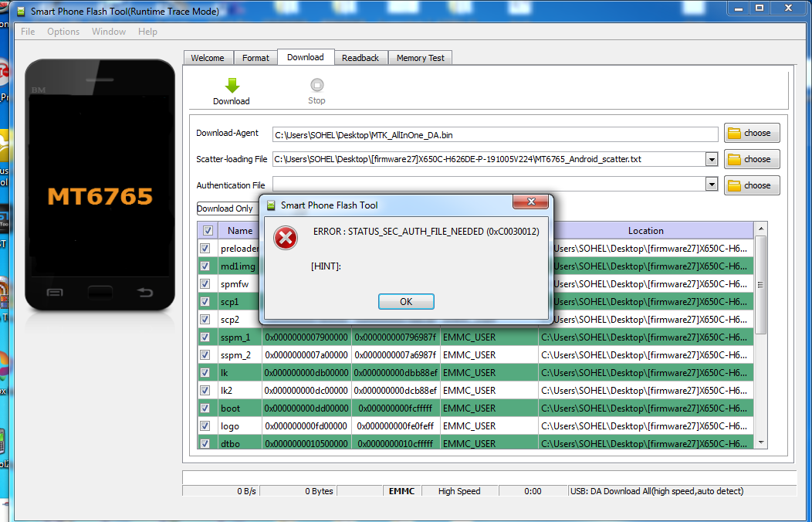Uncheck the boot partition checkbox
Screen dimensions: 812x522
[205, 408]
